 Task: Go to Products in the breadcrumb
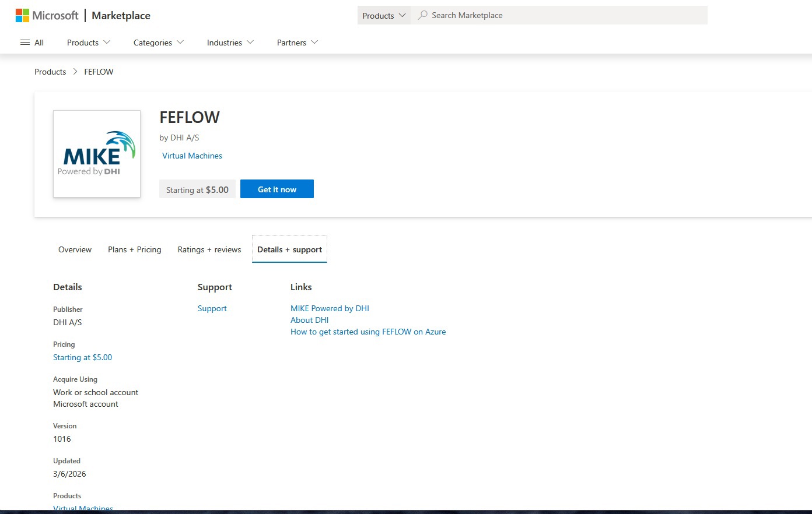coord(50,72)
